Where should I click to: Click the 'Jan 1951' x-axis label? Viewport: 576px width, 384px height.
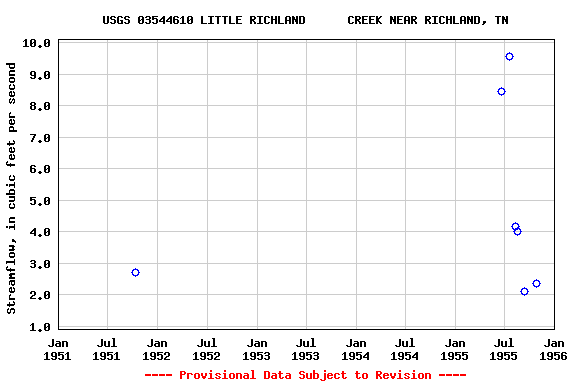tap(58, 349)
